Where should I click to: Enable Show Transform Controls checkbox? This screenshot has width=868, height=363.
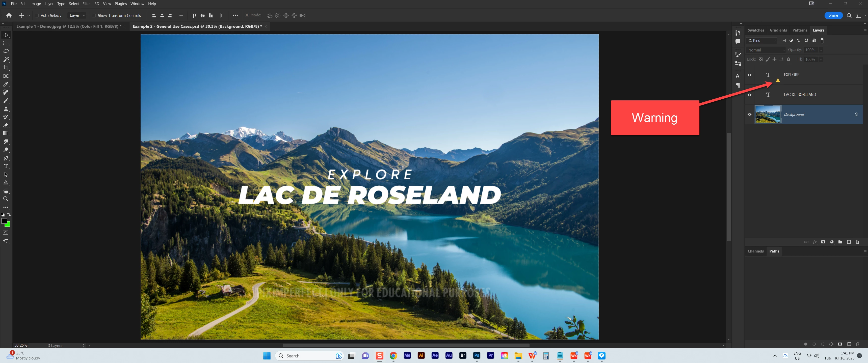[94, 15]
